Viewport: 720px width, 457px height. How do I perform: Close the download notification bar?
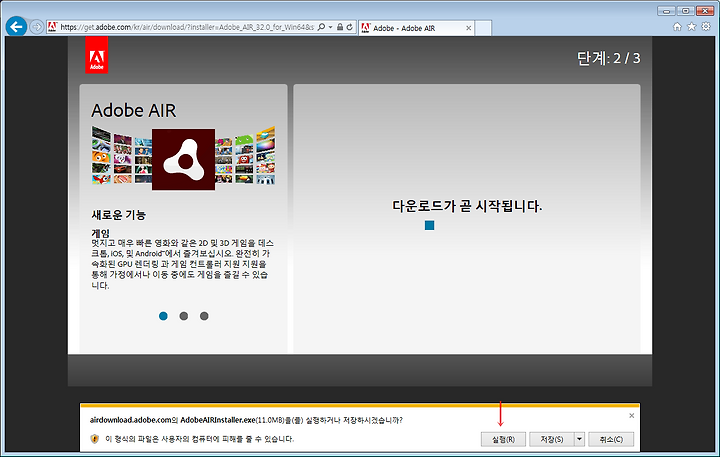(631, 416)
